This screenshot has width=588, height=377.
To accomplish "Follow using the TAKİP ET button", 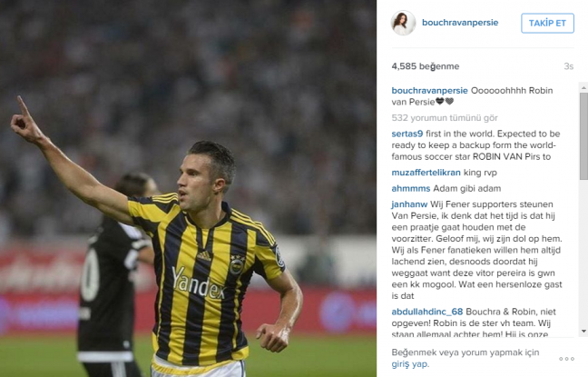I will pos(547,24).
